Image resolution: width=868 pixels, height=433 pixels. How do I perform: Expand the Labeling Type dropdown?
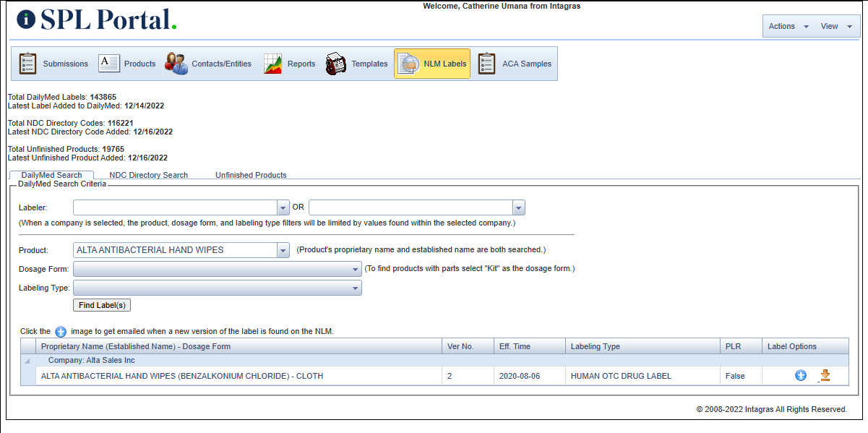coord(355,288)
